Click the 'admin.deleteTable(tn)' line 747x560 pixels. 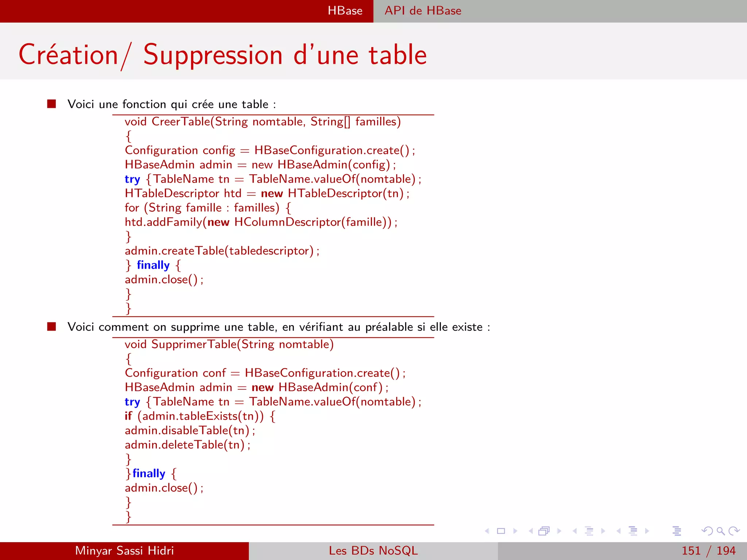(x=187, y=445)
